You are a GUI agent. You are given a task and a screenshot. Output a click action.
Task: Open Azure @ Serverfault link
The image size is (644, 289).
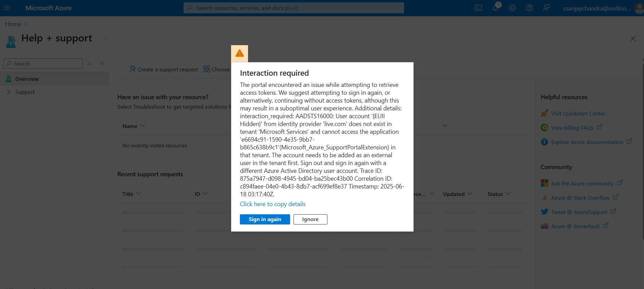coord(575,226)
